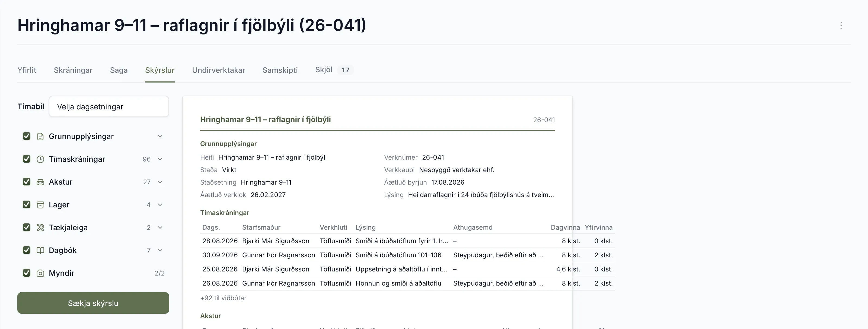
Task: Click the tools icon beside Tækjaleiga
Action: tap(40, 227)
